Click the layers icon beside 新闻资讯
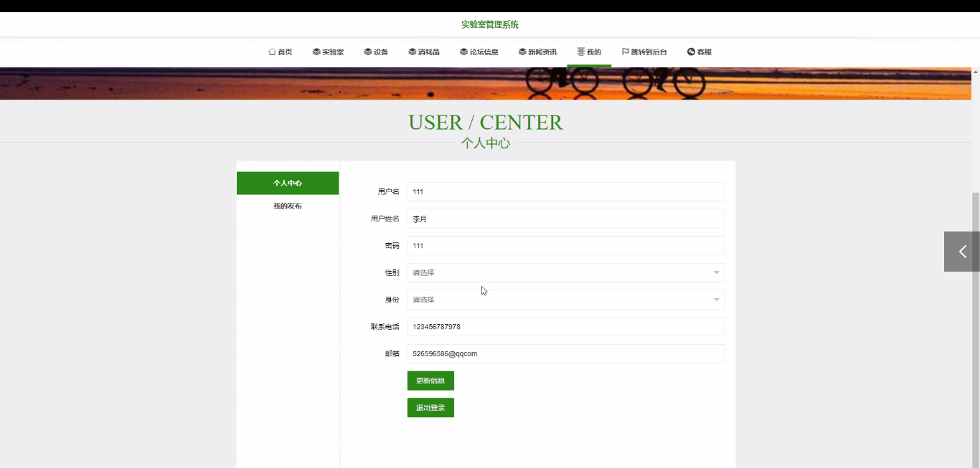Image resolution: width=980 pixels, height=468 pixels. click(522, 52)
